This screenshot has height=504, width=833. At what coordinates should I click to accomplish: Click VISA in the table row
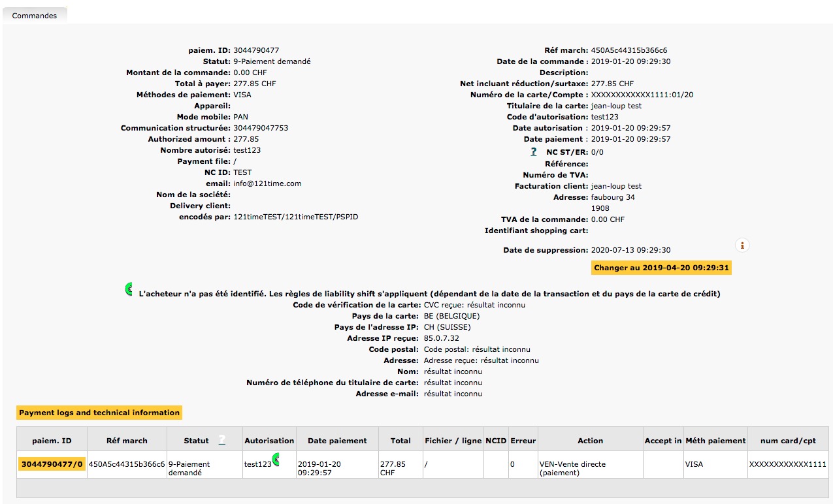[x=693, y=464]
